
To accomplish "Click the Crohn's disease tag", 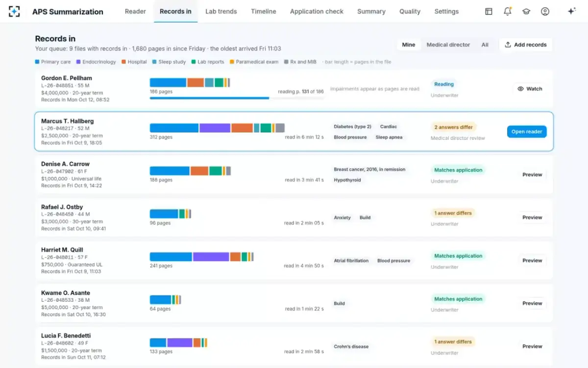I will [351, 346].
